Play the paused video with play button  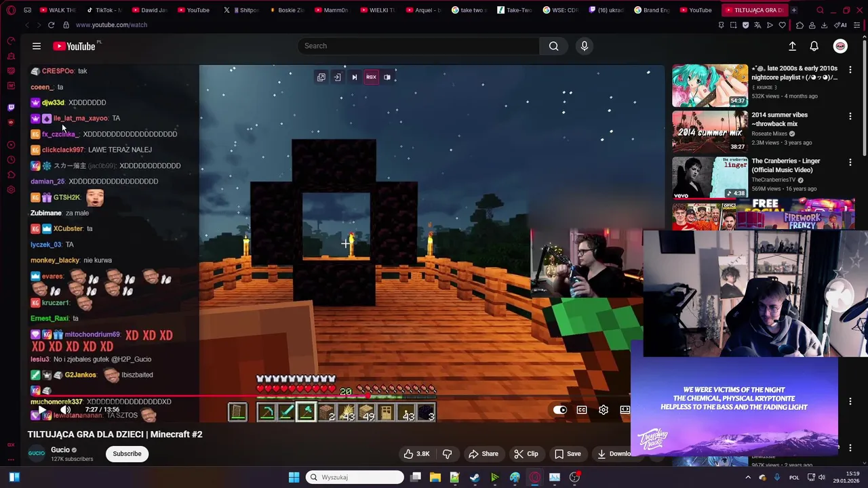tap(41, 410)
